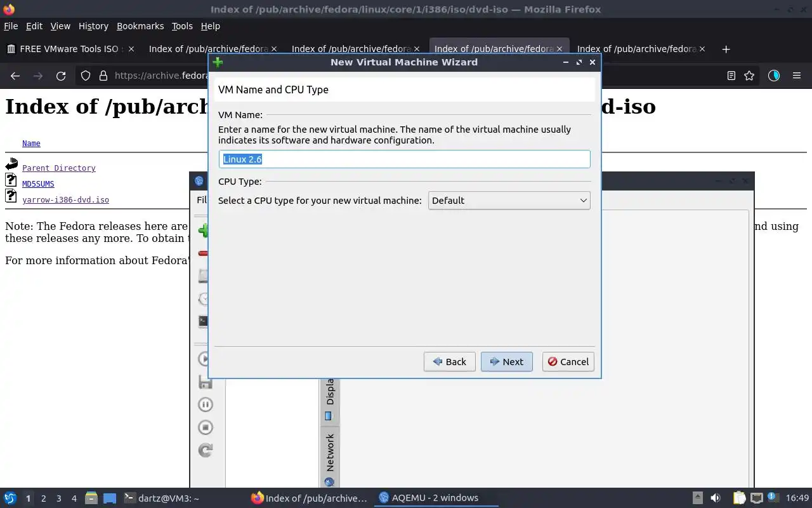
Task: Switch to workspace 3 in taskbar
Action: pos(58,498)
